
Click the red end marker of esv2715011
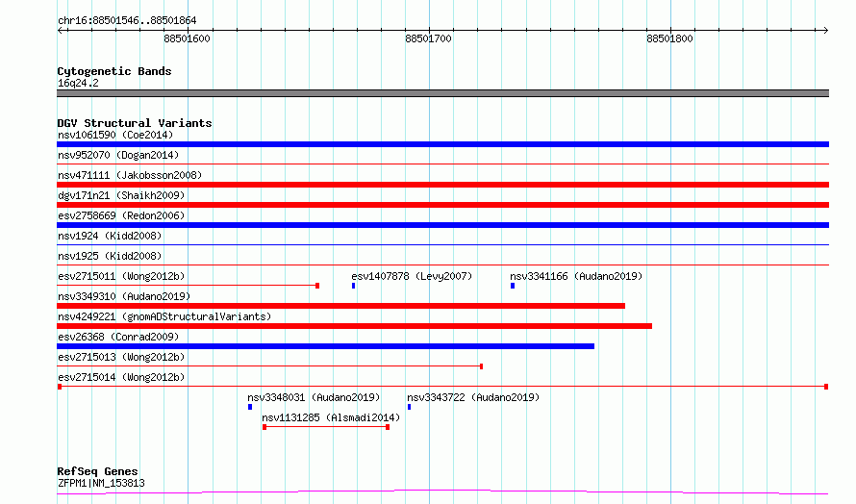(x=317, y=286)
